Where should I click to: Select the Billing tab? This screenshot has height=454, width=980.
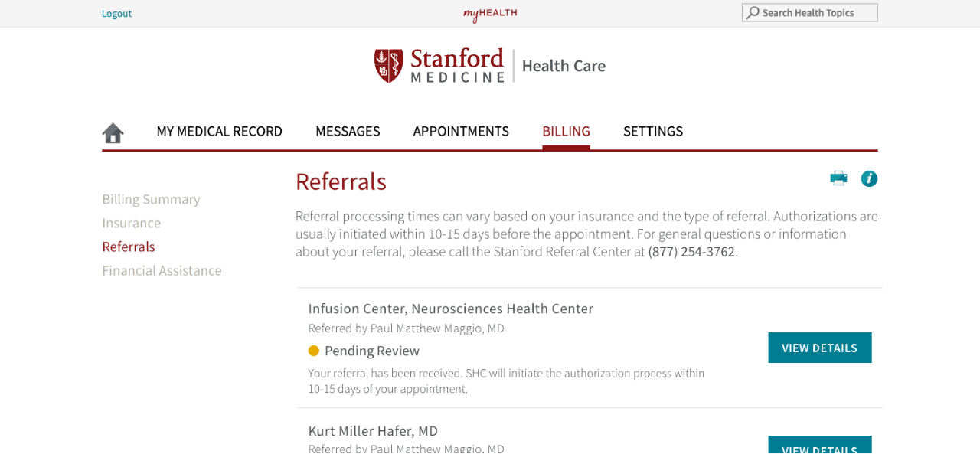click(x=566, y=131)
